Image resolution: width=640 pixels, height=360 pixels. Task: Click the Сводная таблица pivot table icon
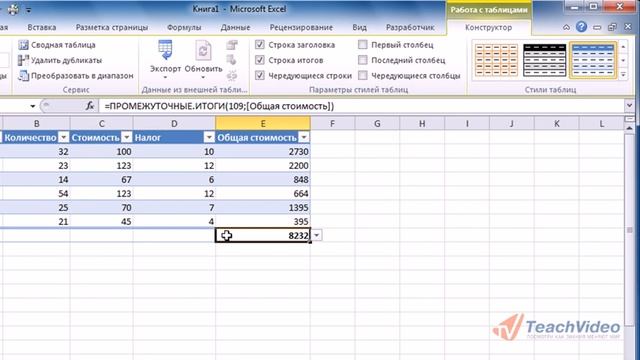(x=23, y=45)
